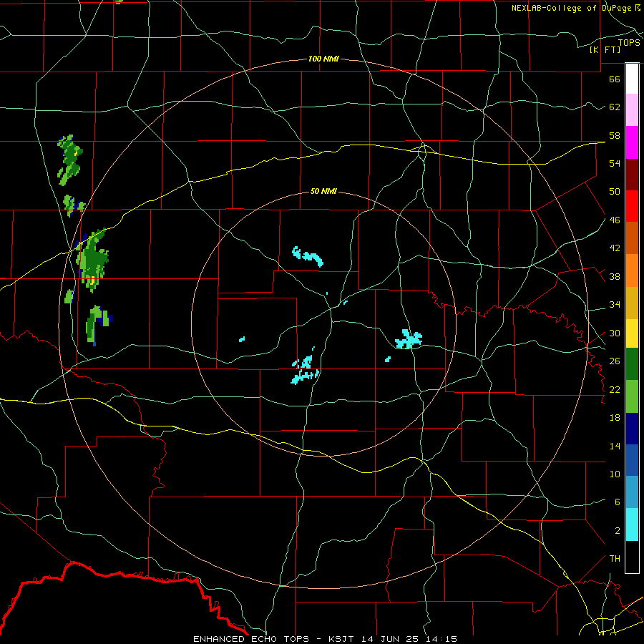Click the cyan echo band below 50 NMI label
The image size is (644, 644).
308,256
